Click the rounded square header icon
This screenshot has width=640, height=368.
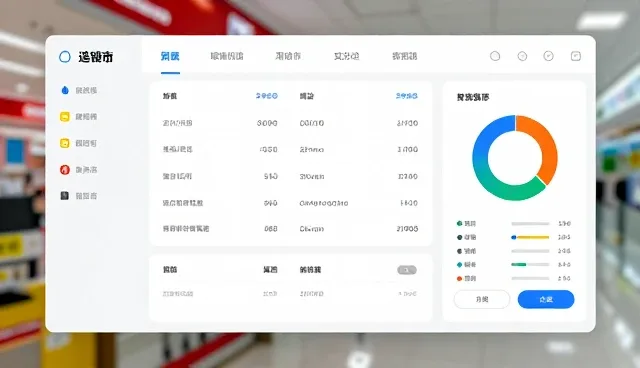click(x=576, y=56)
